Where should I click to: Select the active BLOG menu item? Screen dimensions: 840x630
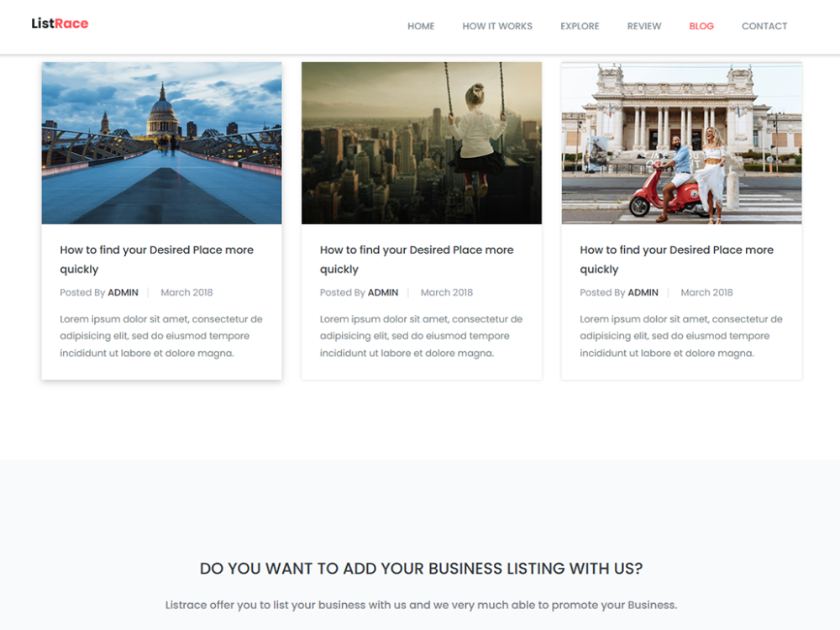(701, 26)
